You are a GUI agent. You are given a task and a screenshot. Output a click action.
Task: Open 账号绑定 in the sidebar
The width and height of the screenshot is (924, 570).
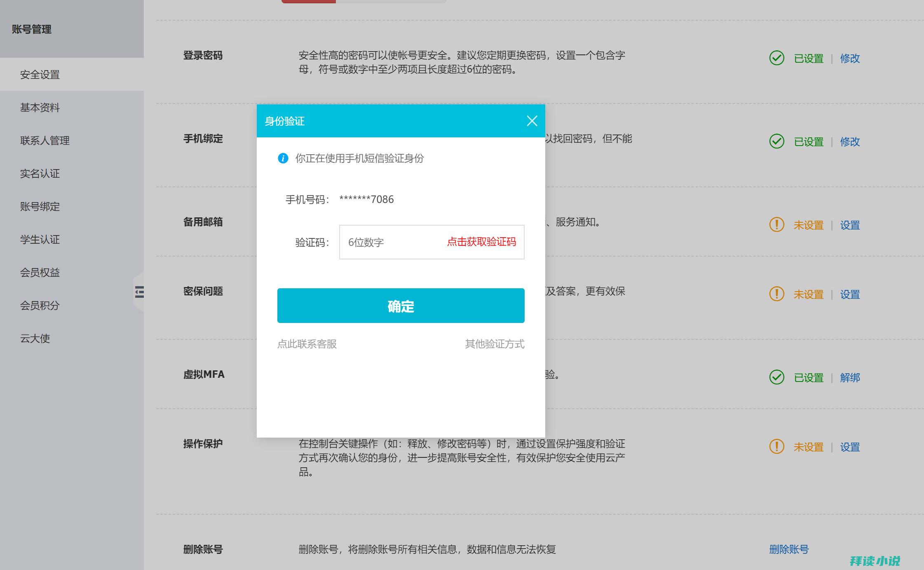pyautogui.click(x=72, y=207)
